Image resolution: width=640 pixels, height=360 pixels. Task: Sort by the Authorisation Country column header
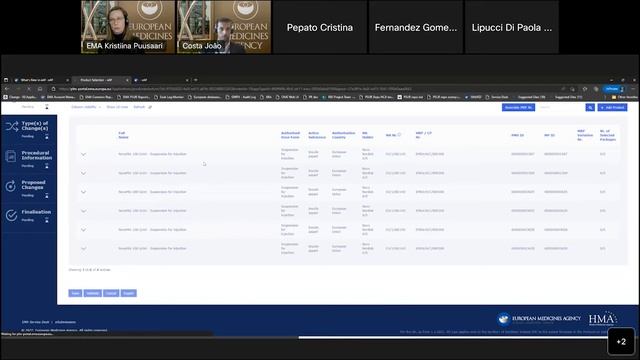click(x=343, y=135)
